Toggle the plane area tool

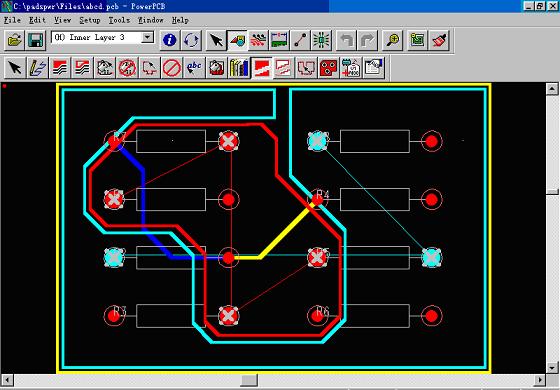(x=261, y=68)
